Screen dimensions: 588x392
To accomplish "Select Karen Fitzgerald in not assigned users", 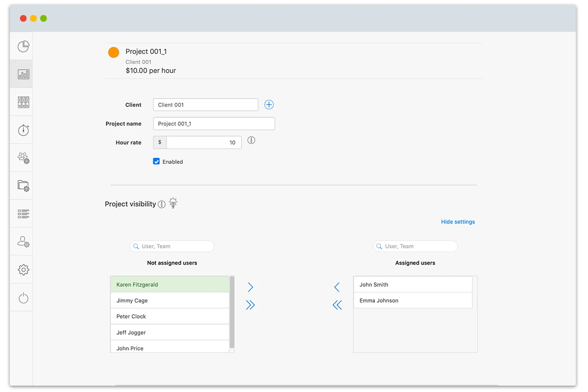I will [169, 284].
